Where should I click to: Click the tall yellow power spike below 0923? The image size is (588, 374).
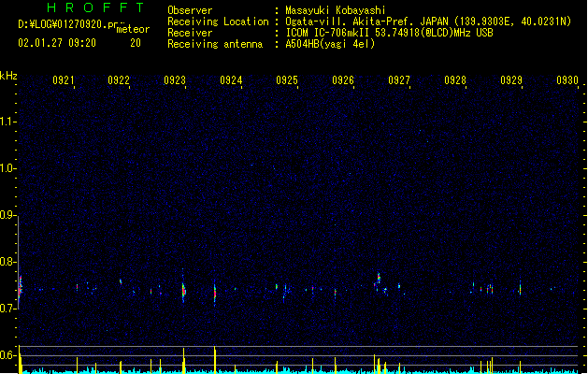coord(184,360)
